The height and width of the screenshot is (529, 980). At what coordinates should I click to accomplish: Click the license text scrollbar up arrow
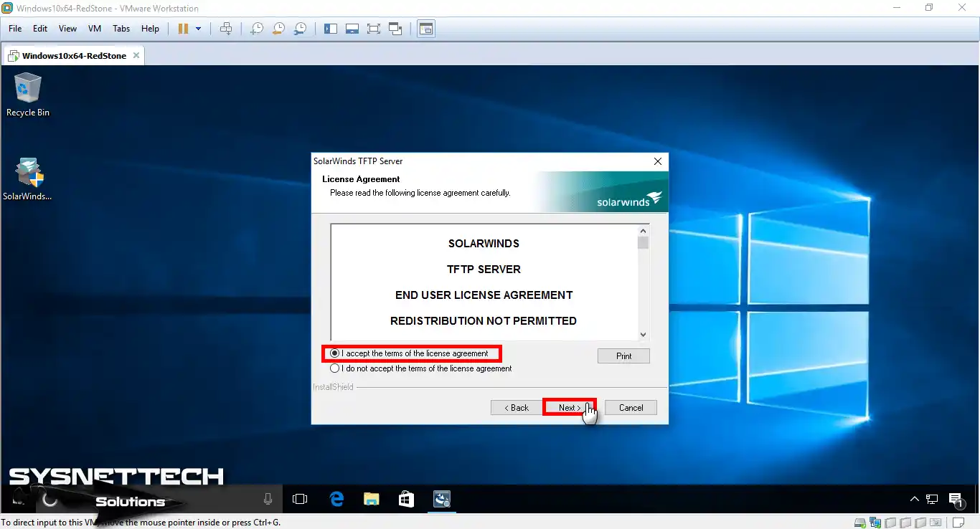[x=643, y=231]
